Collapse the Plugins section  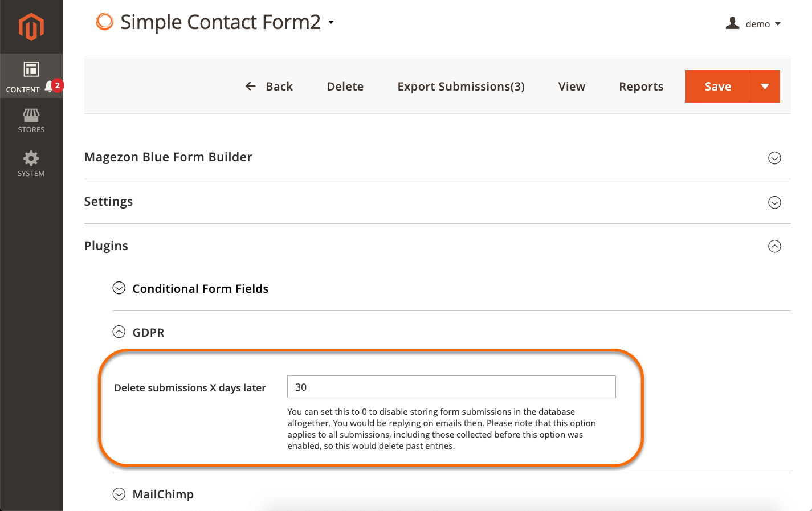[774, 246]
